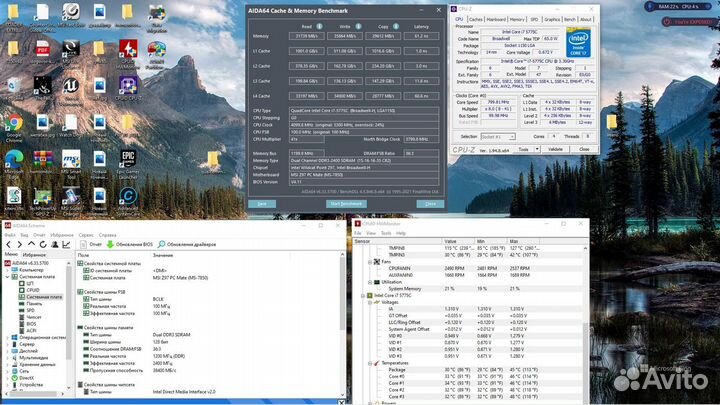Open Epic Games Launcher desktop shortcut
Viewport: 720px width, 405px height.
[x=128, y=164]
